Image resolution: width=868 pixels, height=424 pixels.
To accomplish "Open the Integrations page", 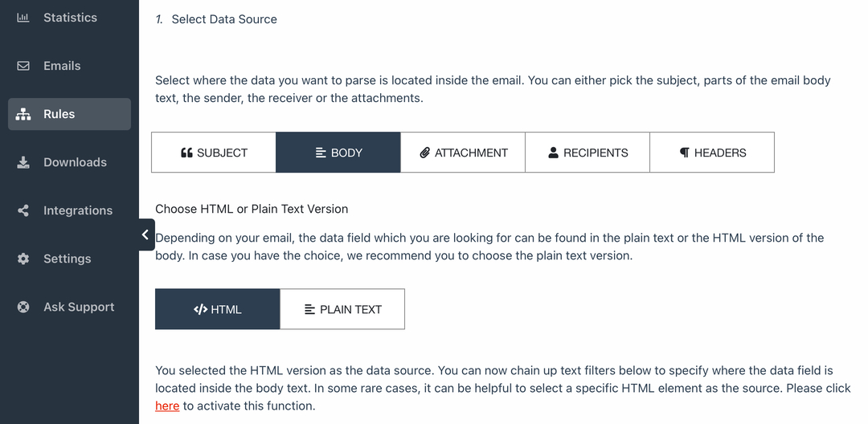I will (69, 210).
